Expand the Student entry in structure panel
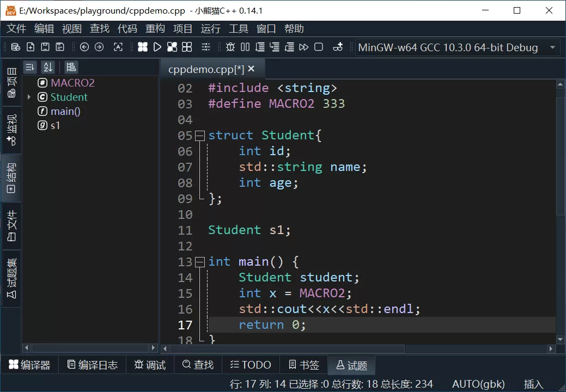The width and height of the screenshot is (566, 392). 29,97
